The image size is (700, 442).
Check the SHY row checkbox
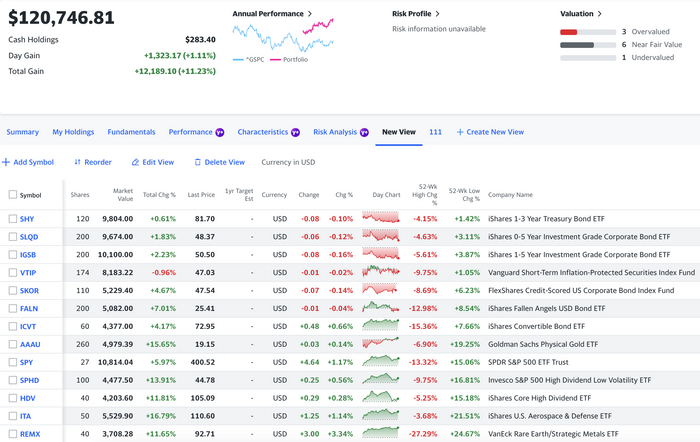[x=13, y=218]
